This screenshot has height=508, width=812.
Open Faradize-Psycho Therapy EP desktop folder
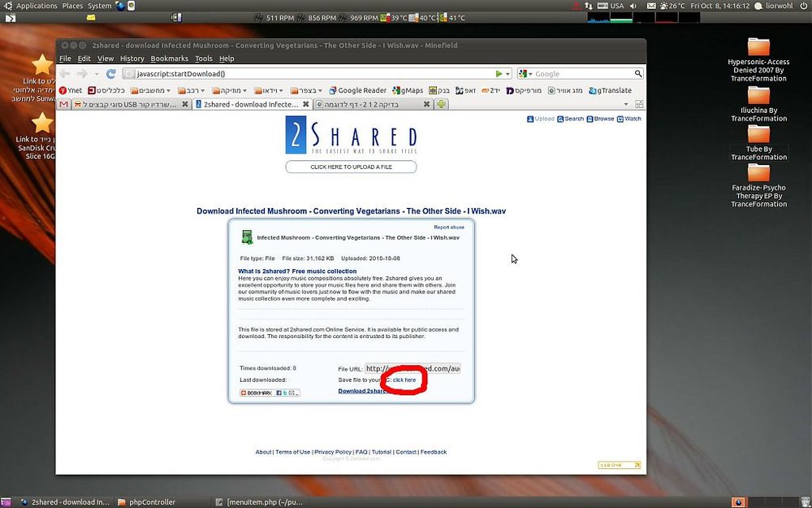tap(758, 185)
